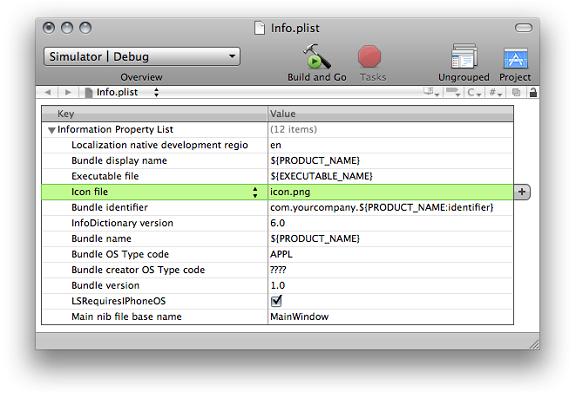Click the toolbar toggle pill button in title bar

(523, 28)
